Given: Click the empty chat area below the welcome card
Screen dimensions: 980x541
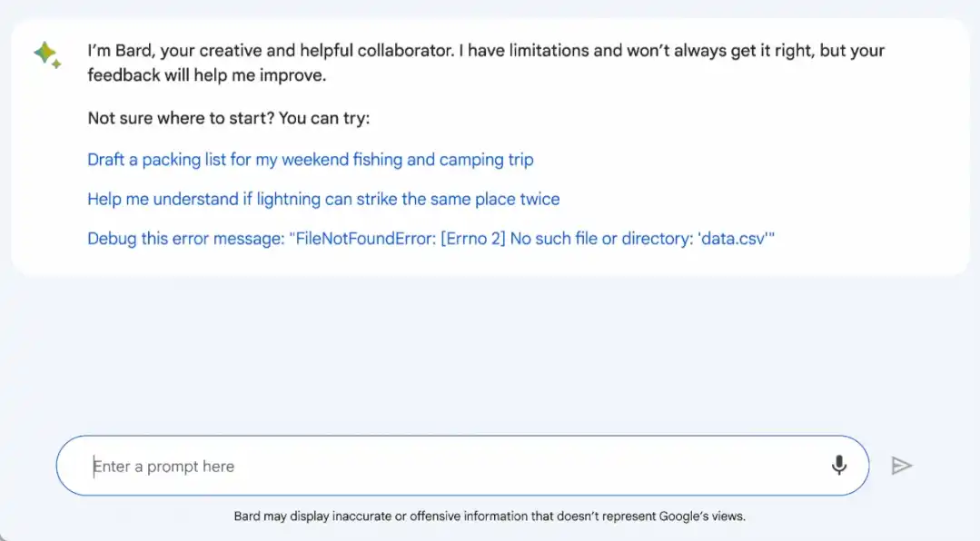Looking at the screenshot, I should (x=490, y=354).
